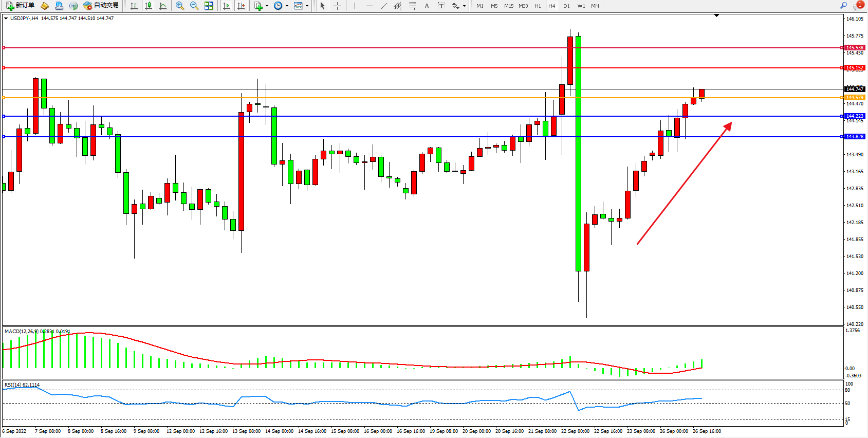
Task: Zoom in on the chart
Action: click(180, 6)
